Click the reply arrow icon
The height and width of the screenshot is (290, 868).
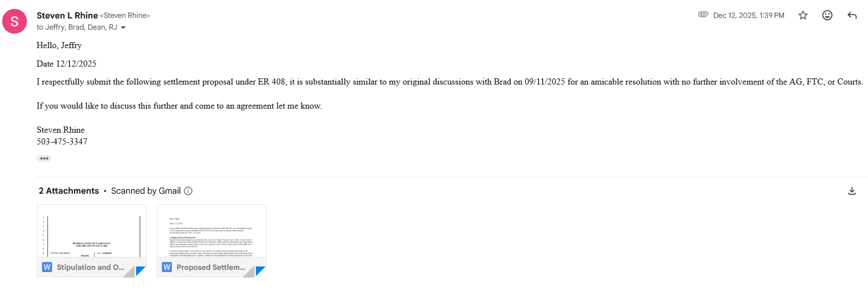852,16
